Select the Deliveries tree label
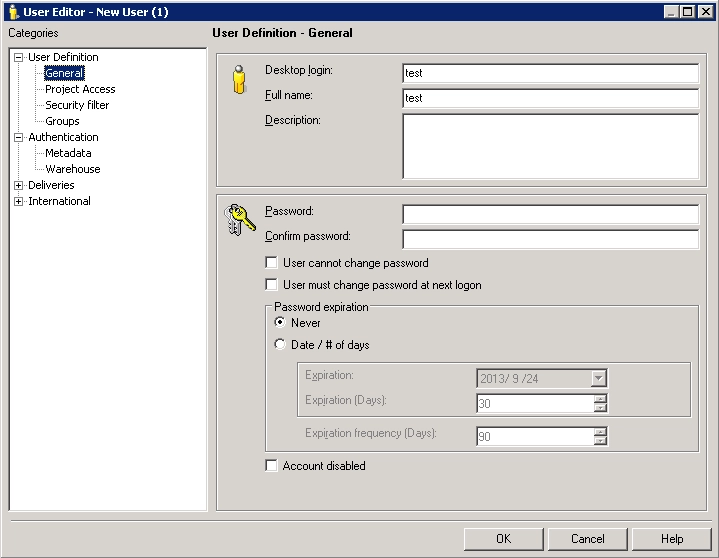 point(51,185)
